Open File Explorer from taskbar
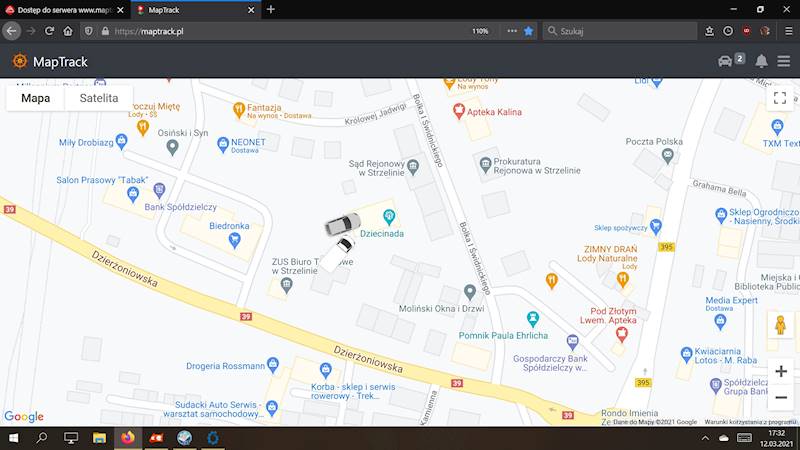The height and width of the screenshot is (450, 800). [x=99, y=438]
